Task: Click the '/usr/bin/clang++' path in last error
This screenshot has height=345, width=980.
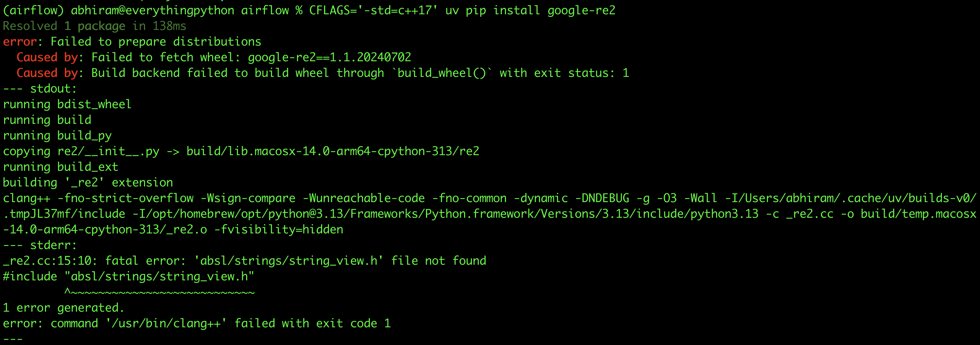Action: (x=166, y=323)
